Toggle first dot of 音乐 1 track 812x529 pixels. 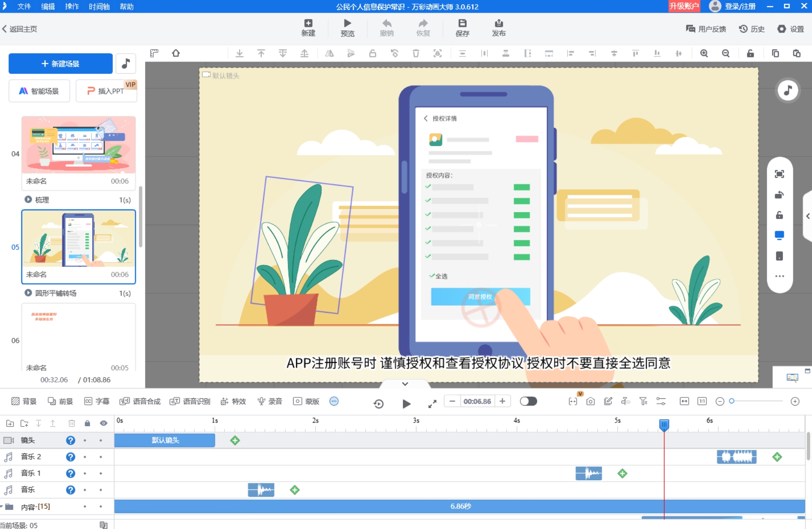coord(85,473)
